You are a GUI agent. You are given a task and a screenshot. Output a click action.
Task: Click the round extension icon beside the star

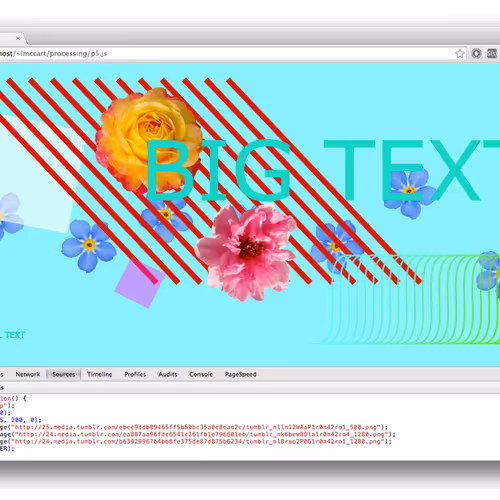click(476, 53)
